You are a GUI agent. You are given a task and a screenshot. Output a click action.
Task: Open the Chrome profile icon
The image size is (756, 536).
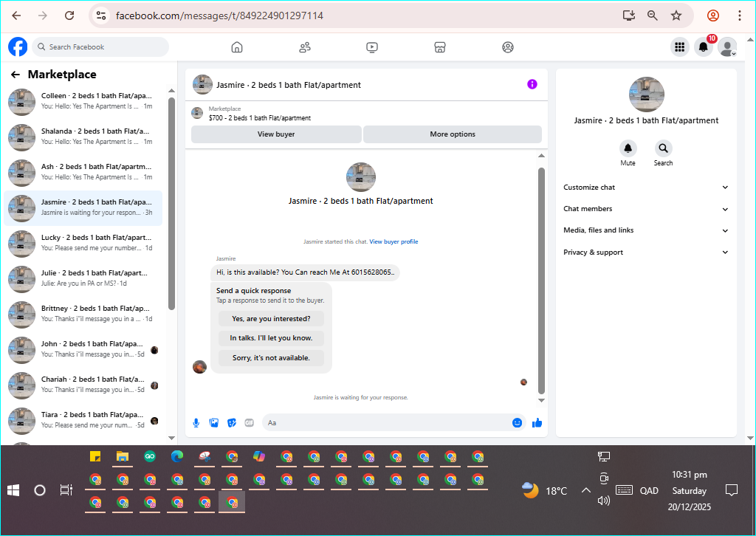click(x=713, y=16)
